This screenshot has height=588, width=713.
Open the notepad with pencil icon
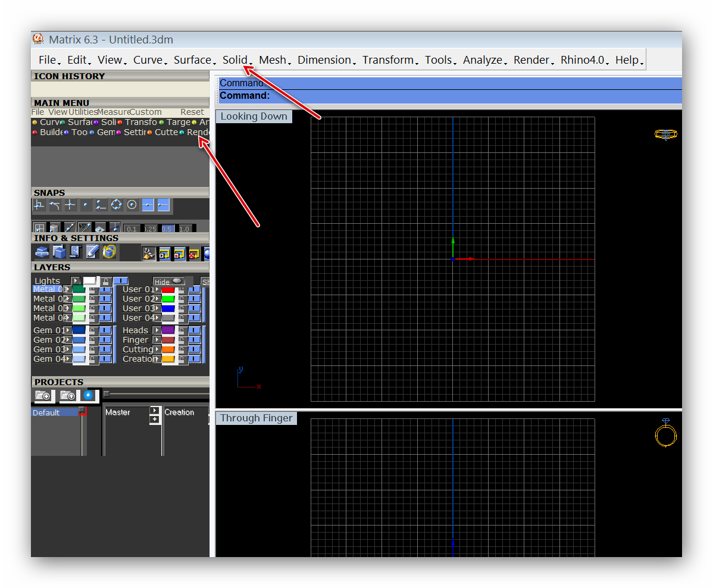pyautogui.click(x=92, y=252)
